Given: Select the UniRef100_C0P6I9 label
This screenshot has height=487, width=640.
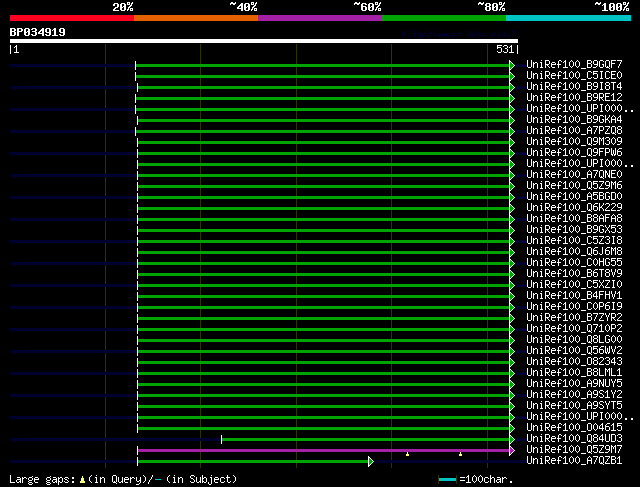Looking at the screenshot, I should (x=574, y=307).
